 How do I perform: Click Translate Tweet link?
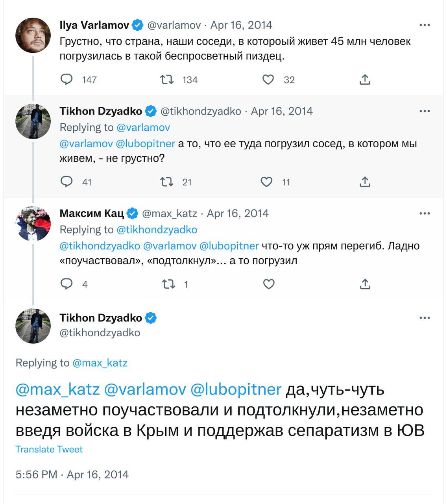(49, 449)
